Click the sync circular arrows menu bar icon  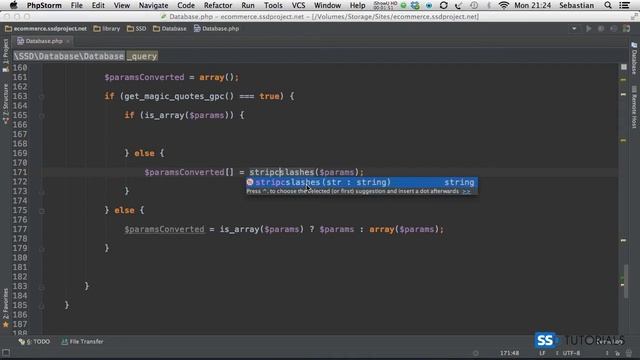[x=444, y=5]
